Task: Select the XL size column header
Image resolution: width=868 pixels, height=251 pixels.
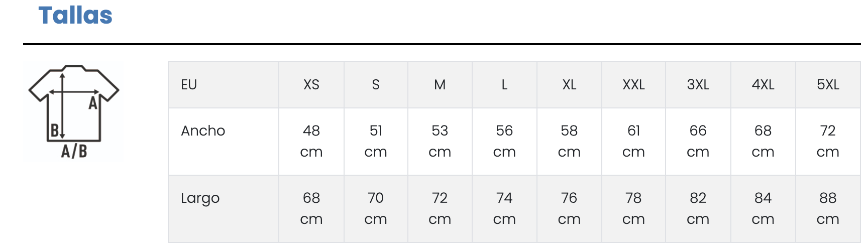Action: pyautogui.click(x=569, y=85)
